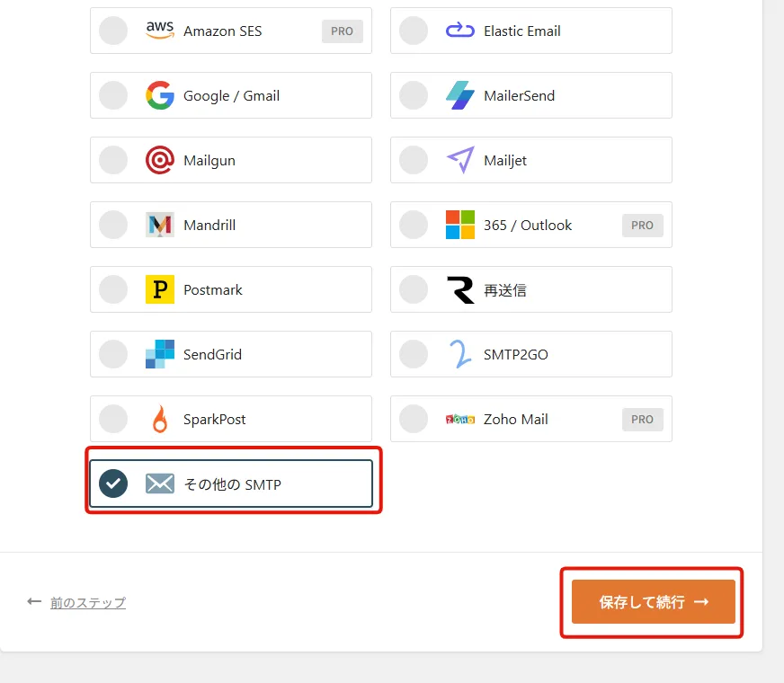Go back via 前のステップ link
784x683 pixels.
pyautogui.click(x=88, y=602)
